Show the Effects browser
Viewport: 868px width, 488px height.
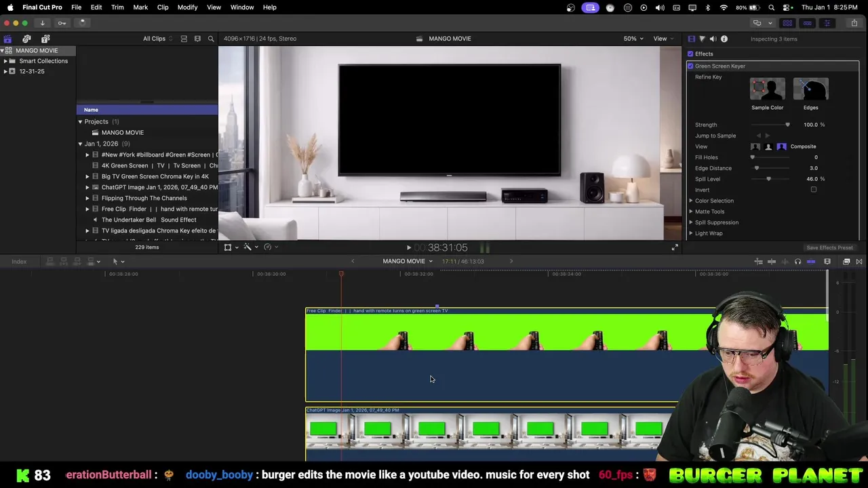pyautogui.click(x=846, y=262)
